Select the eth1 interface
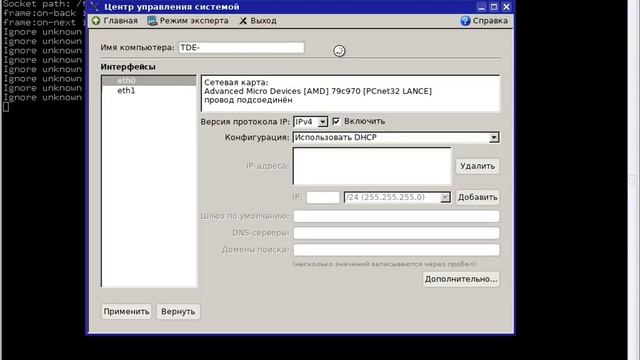640x360 pixels. (x=149, y=91)
